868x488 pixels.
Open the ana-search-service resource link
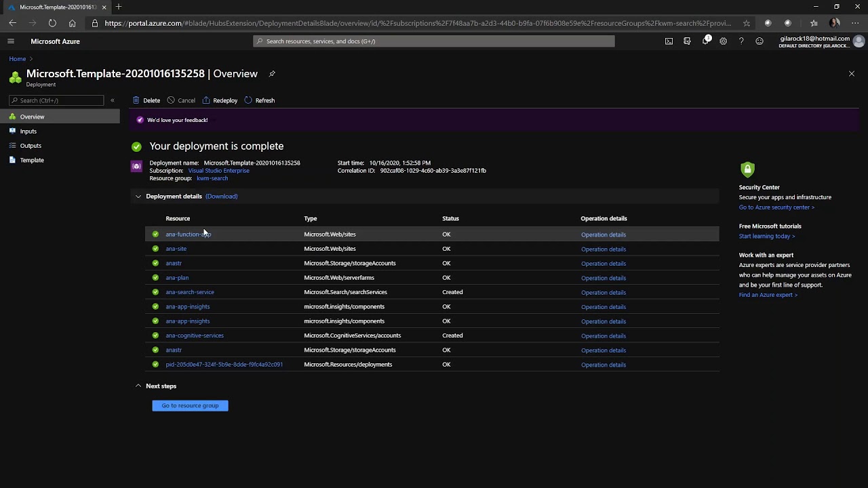[190, 292]
